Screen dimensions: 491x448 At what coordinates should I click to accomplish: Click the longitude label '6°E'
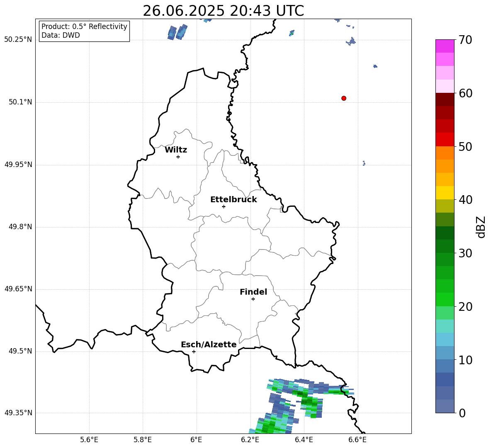click(196, 440)
